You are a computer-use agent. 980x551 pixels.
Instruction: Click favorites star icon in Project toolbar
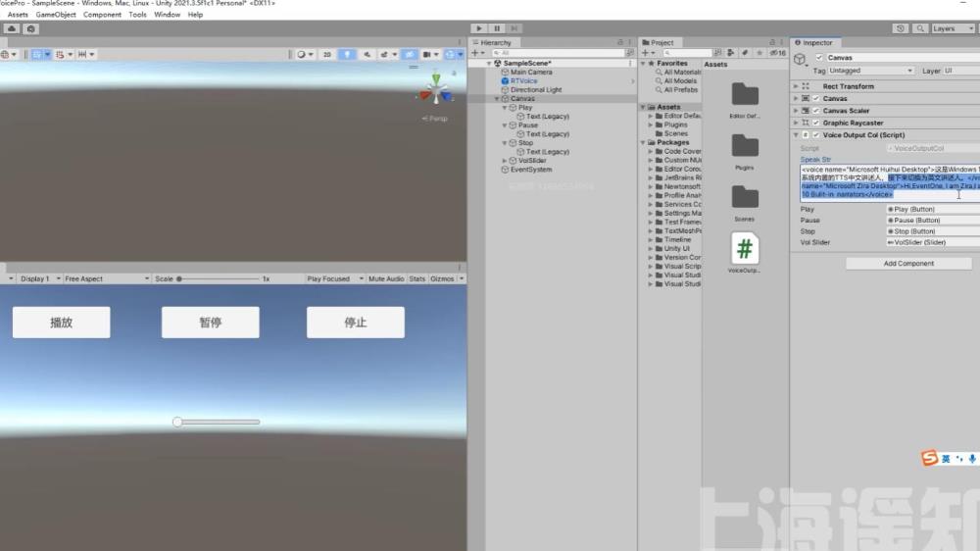coord(759,53)
